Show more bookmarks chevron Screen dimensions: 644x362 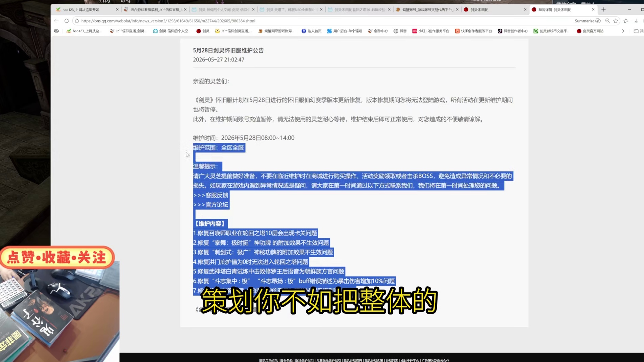[623, 31]
